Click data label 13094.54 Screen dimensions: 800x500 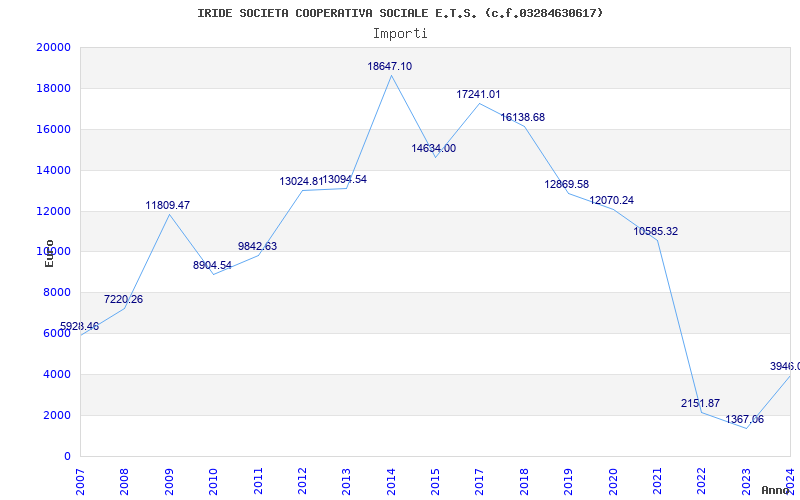345,180
